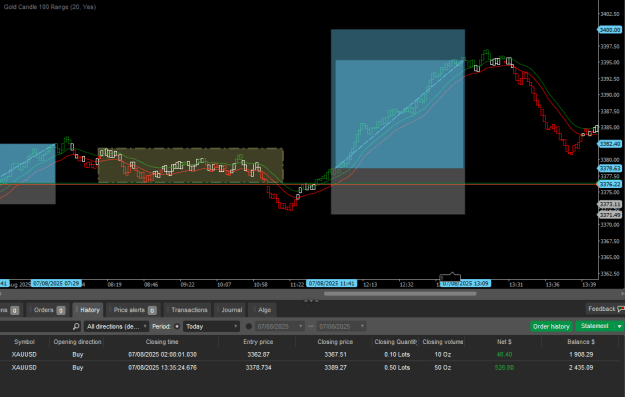Open the All directions dropdown
This screenshot has width=625, height=397.
pos(116,326)
